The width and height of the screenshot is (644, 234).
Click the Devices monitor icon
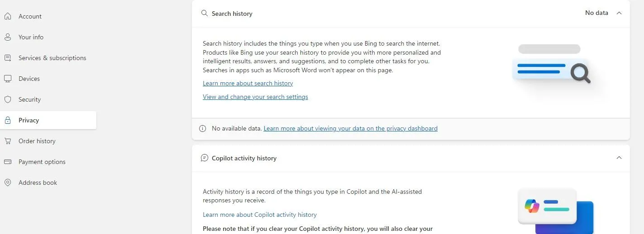8,79
